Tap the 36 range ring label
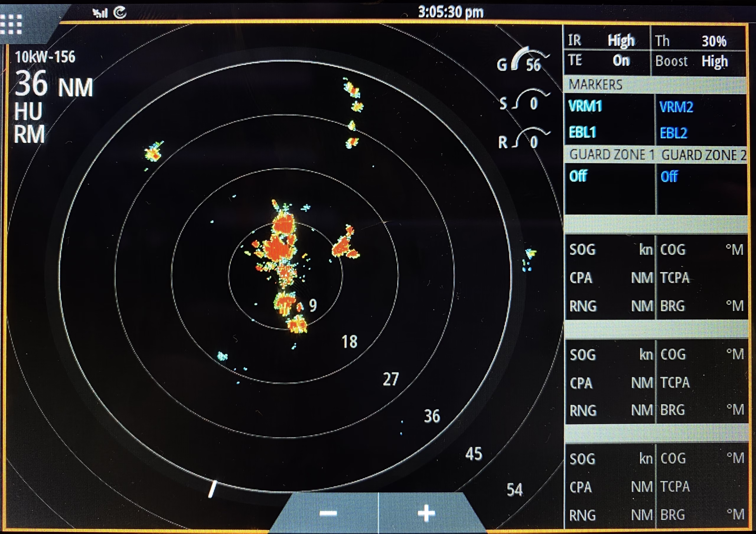 [x=432, y=416]
